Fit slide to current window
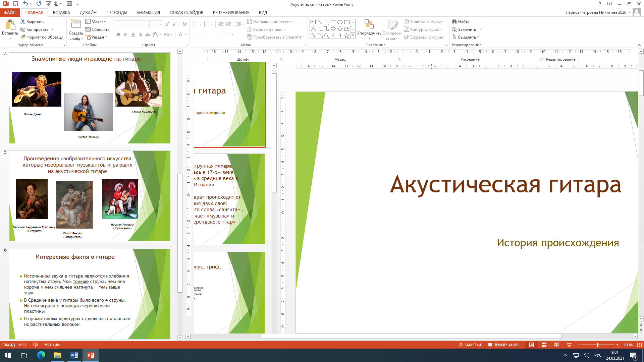The image size is (644, 362). coord(639,345)
